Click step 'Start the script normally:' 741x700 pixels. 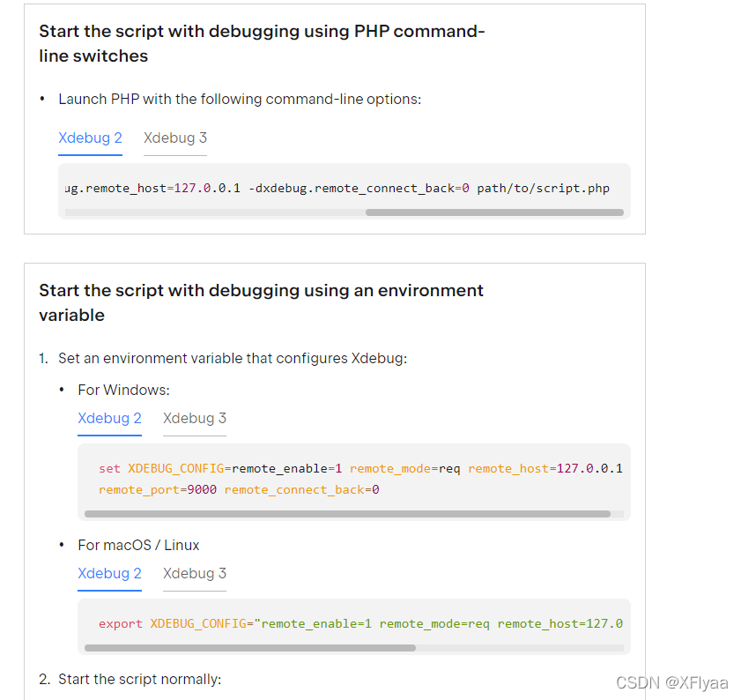(x=140, y=680)
